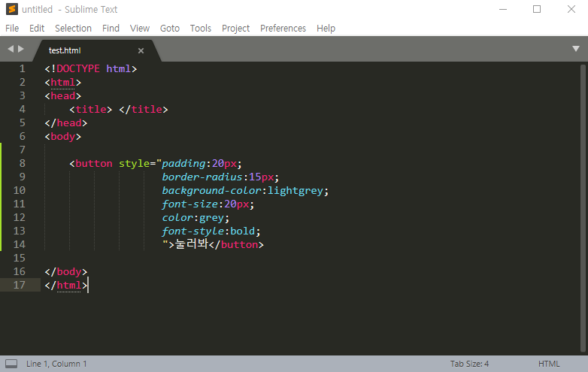Click the font-size property text
Image resolution: width=588 pixels, height=372 pixels.
point(189,204)
